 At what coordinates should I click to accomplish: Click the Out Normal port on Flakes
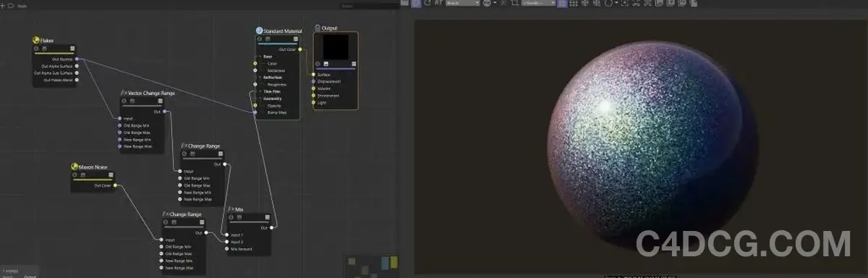coord(77,59)
